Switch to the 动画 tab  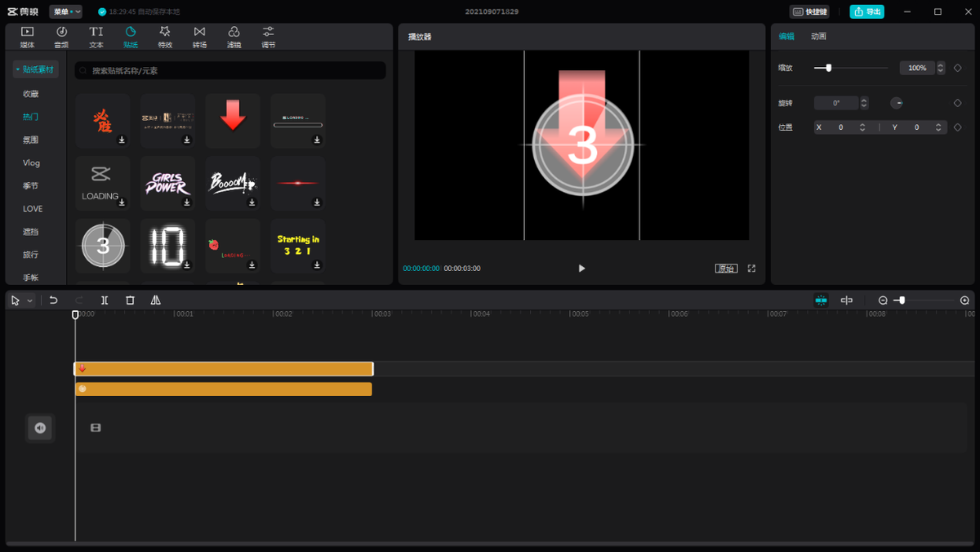tap(818, 36)
